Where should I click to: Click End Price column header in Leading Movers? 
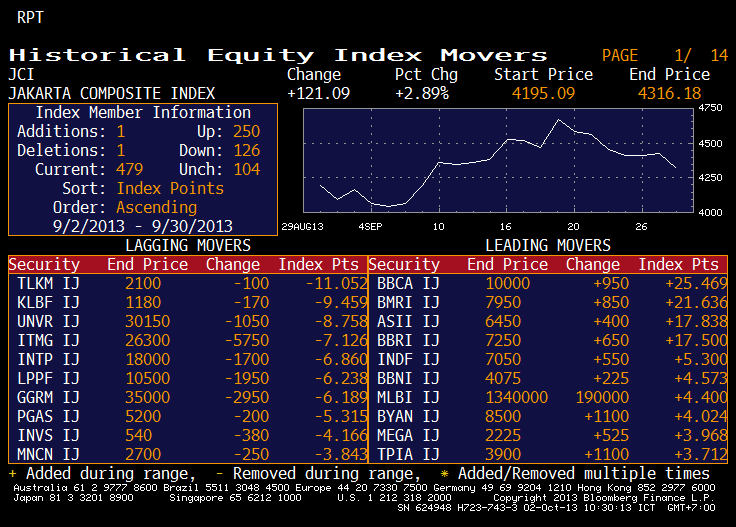click(507, 265)
